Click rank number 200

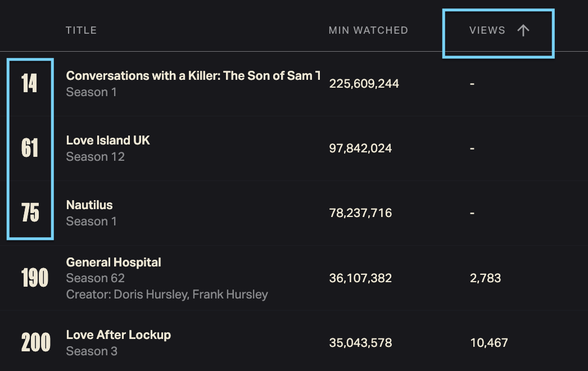coord(36,342)
